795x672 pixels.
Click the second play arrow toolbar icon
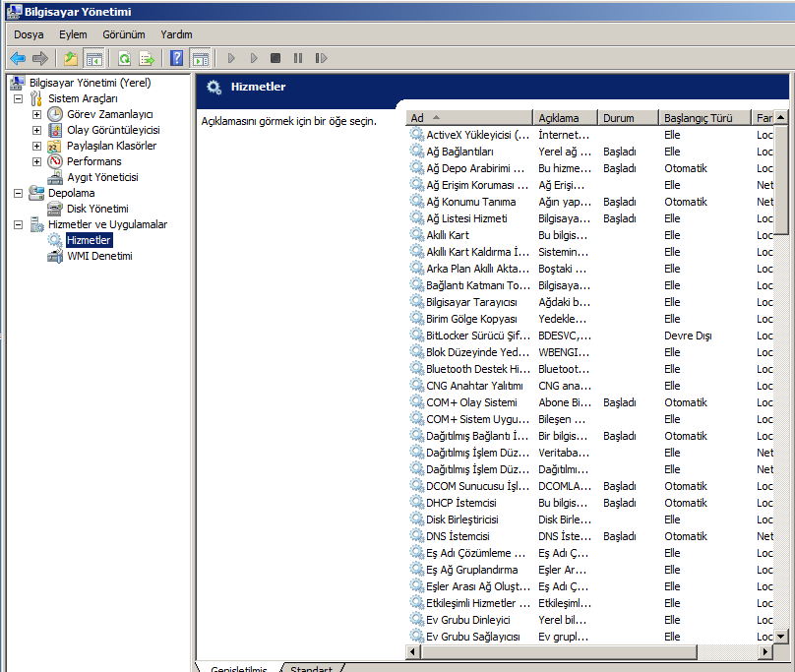(254, 58)
